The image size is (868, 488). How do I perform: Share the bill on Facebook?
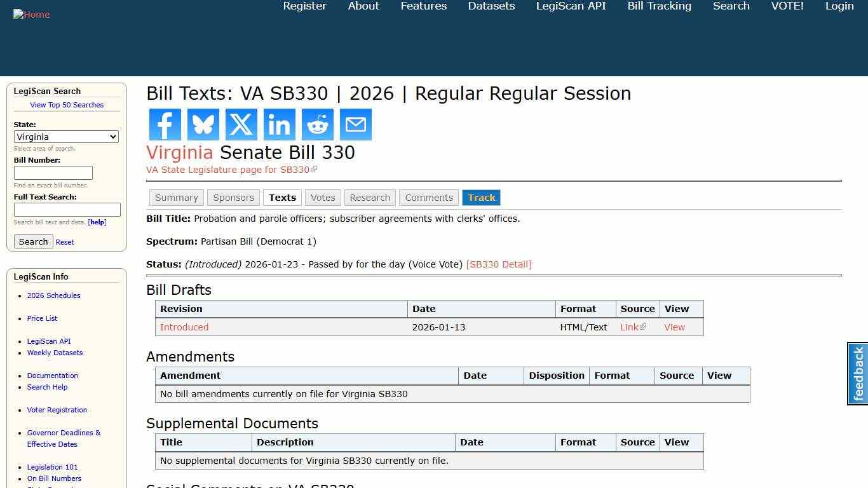[165, 124]
